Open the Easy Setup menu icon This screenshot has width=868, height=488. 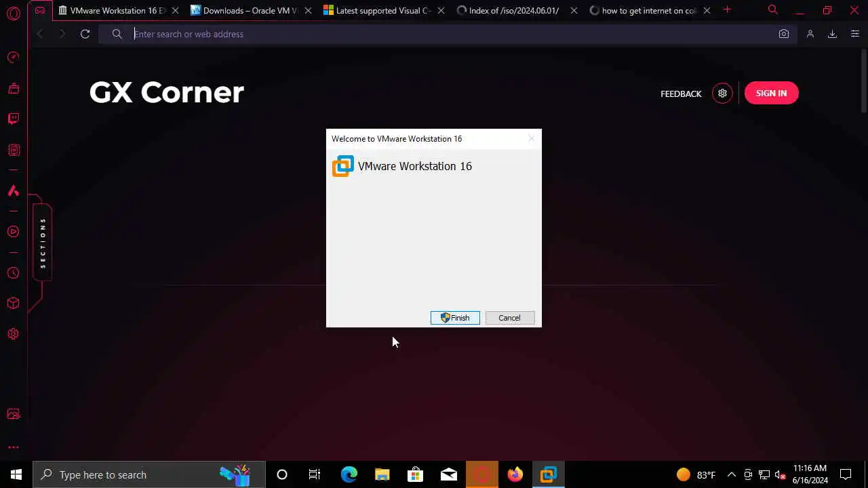854,34
